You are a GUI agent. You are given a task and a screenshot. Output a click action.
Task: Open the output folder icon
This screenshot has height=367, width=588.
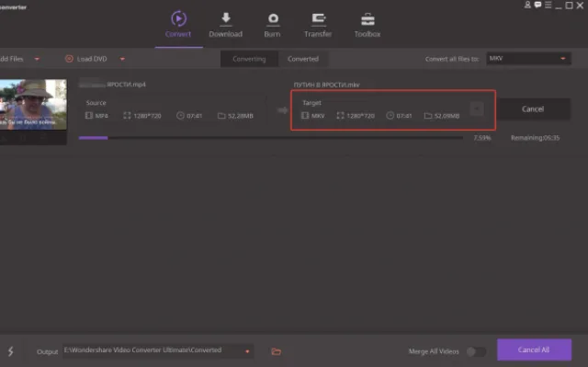[276, 351]
